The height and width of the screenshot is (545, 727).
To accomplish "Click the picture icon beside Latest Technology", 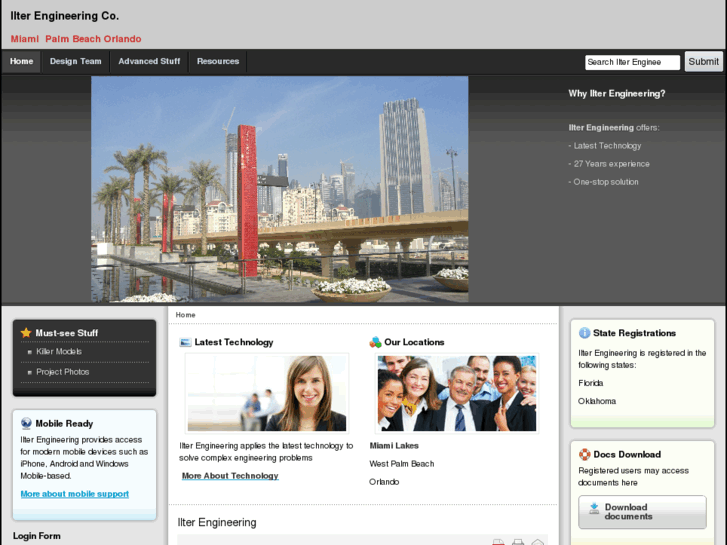I will (x=185, y=342).
